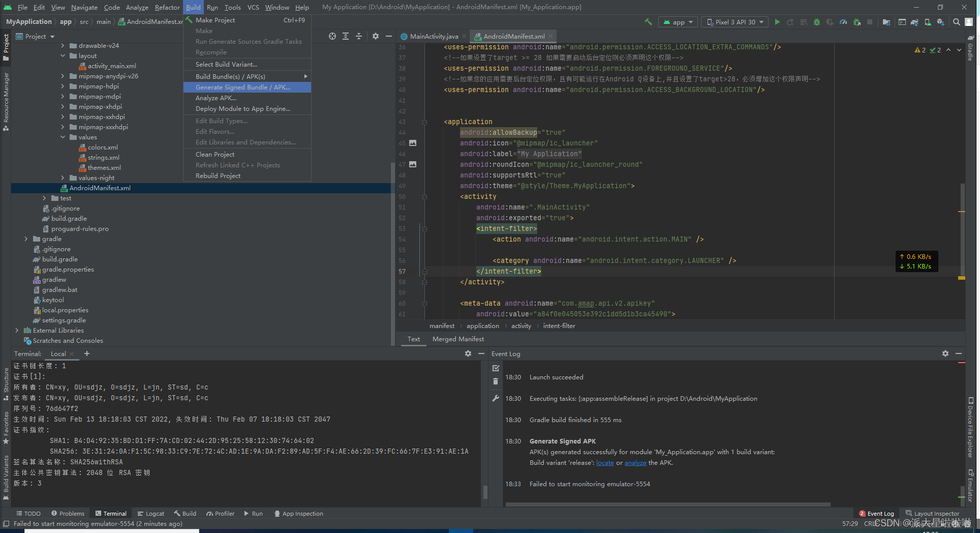
Task: Click Event Log horizontal scrollbar
Action: (668, 505)
